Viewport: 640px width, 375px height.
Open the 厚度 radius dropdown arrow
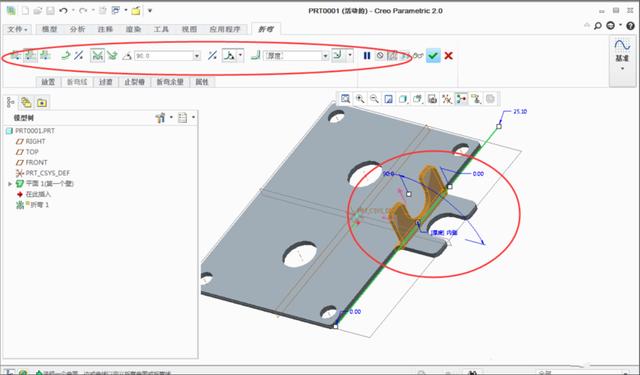coord(325,56)
